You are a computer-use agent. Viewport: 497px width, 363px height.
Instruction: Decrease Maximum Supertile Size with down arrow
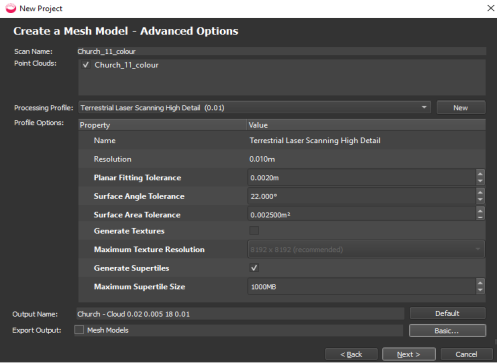480,290
